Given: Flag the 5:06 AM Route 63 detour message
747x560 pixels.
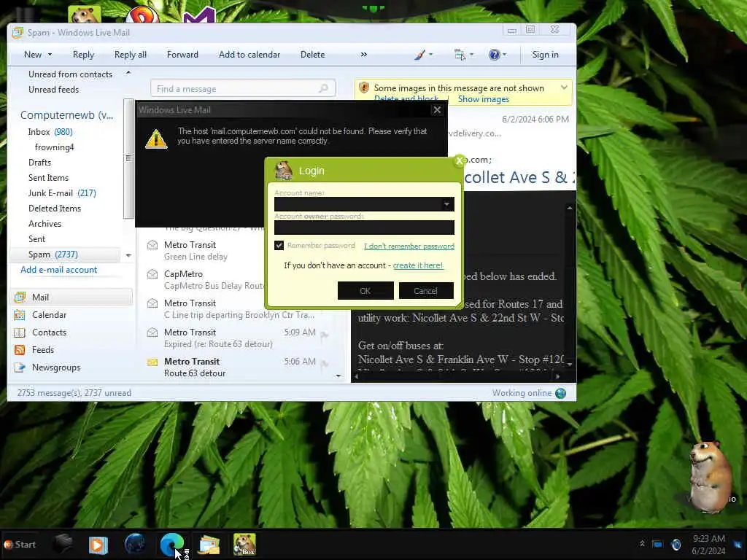Looking at the screenshot, I should point(325,365).
